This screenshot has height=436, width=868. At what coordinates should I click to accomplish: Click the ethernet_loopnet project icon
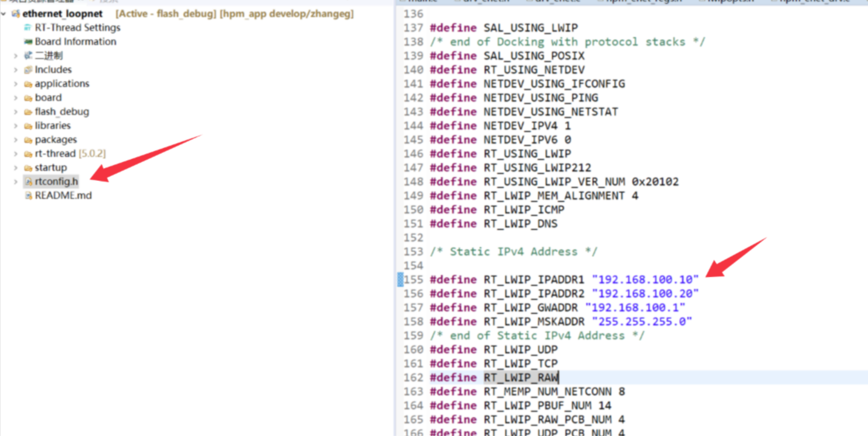15,13
